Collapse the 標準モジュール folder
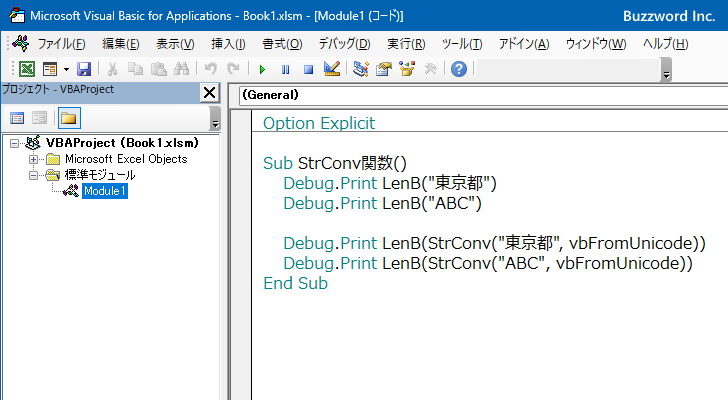This screenshot has width=728, height=400. click(x=33, y=175)
